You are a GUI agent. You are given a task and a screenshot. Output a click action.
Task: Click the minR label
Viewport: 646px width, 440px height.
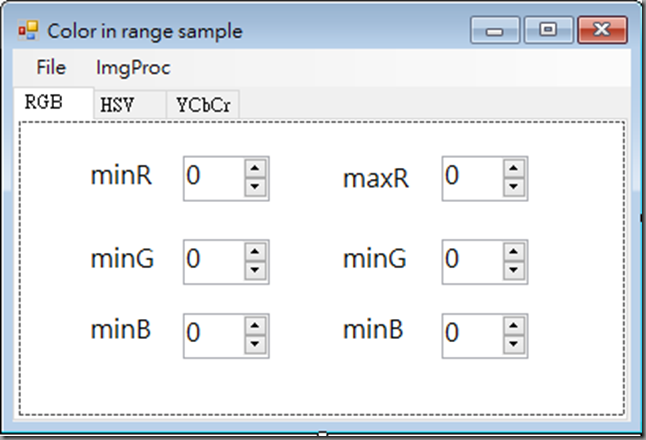[121, 176]
